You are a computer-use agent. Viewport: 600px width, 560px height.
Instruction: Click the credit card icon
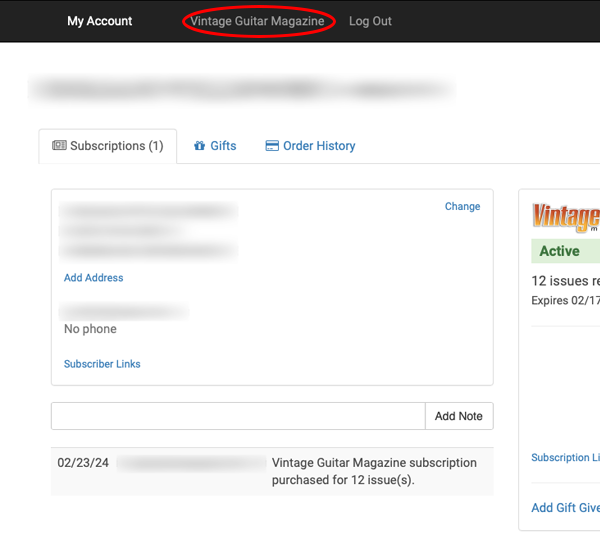point(272,145)
